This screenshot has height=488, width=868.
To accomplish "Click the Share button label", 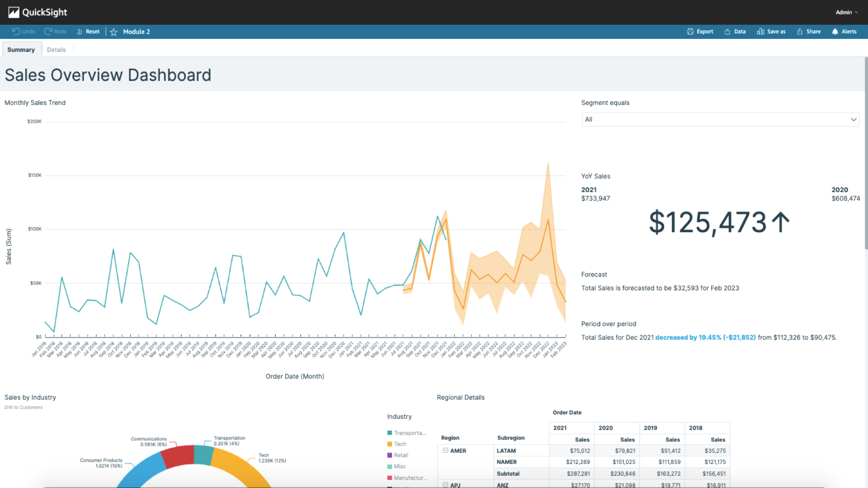I will pos(813,32).
